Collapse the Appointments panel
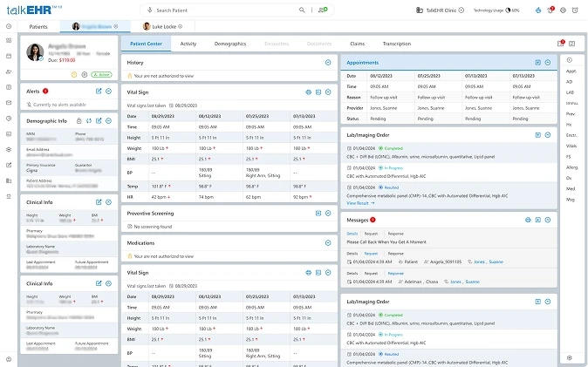This screenshot has width=588, height=367. (548, 63)
